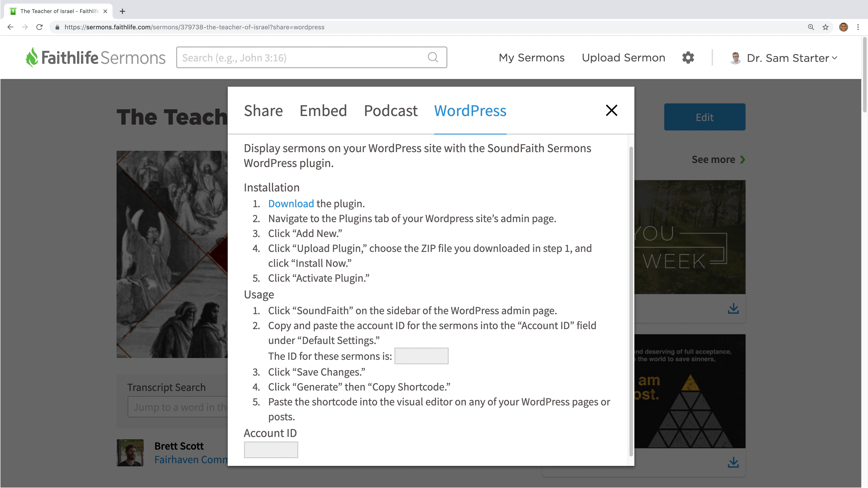The image size is (868, 488).
Task: Open the Fairhaven Community link
Action: pos(191,459)
